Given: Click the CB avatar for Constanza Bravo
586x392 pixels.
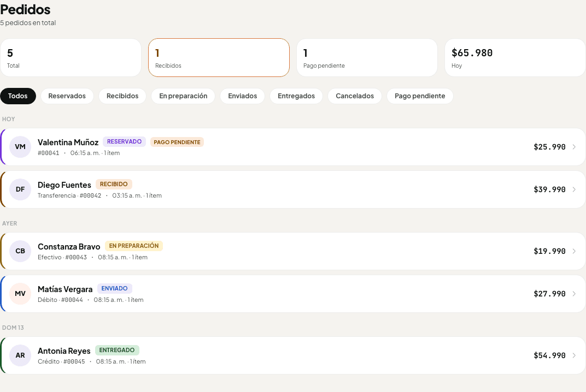Looking at the screenshot, I should coord(20,251).
